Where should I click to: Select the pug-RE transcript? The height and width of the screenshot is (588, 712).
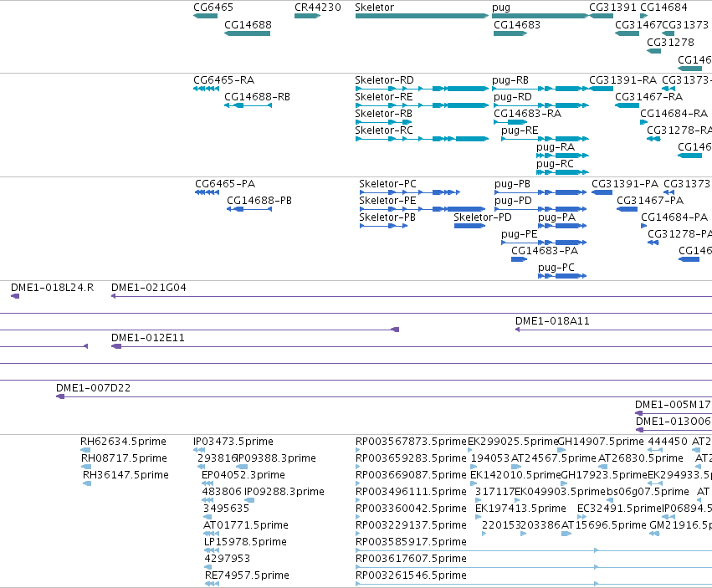pos(545,139)
